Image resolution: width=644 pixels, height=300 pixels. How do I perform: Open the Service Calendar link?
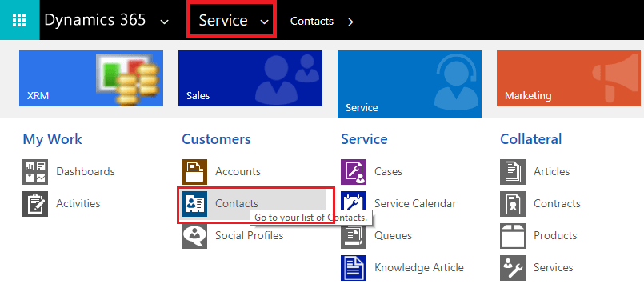coord(415,203)
